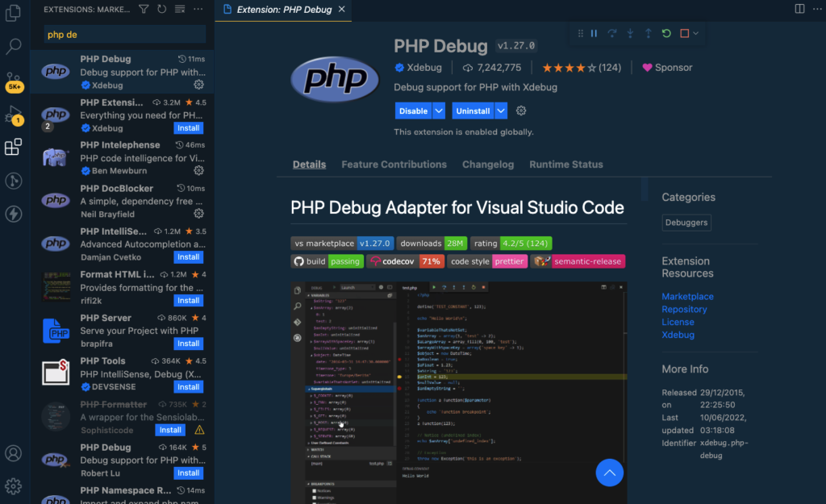Install PHP IntelliSense by Damjan Cvetko
Viewport: 826px width, 504px height.
pos(188,257)
